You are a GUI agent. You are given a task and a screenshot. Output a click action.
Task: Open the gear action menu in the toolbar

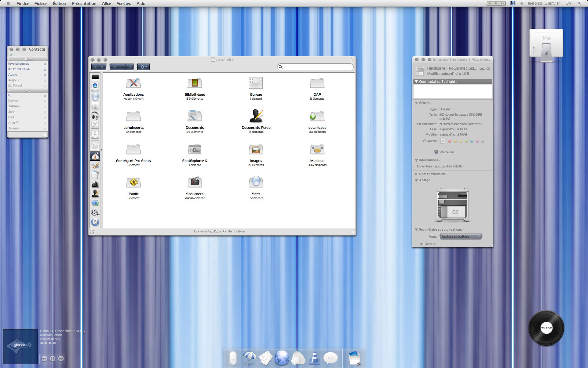(x=143, y=67)
